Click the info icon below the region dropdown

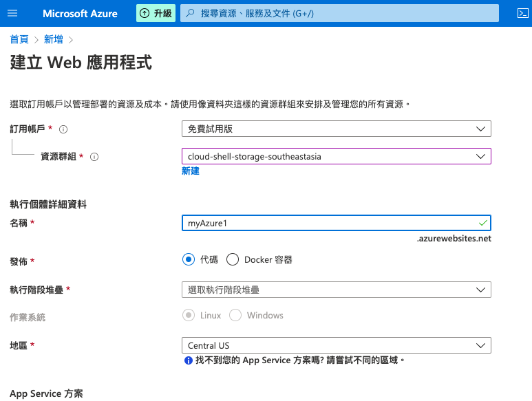coord(189,360)
